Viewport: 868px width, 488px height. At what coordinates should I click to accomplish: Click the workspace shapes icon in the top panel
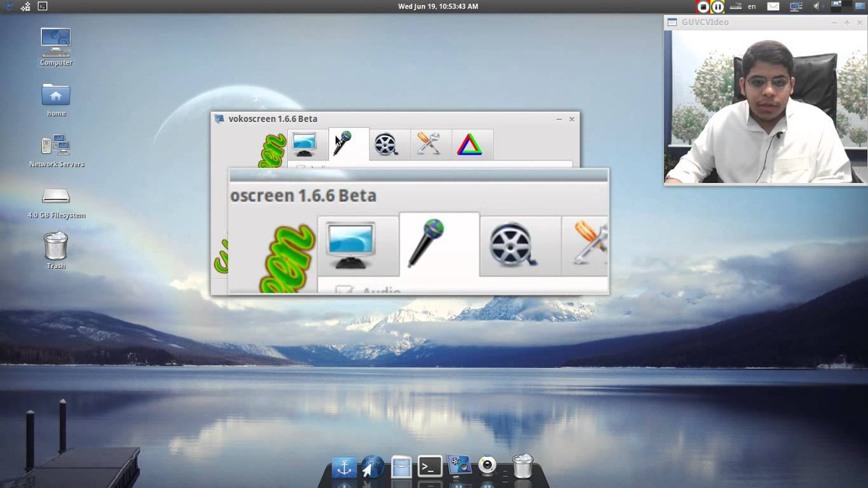click(x=25, y=7)
